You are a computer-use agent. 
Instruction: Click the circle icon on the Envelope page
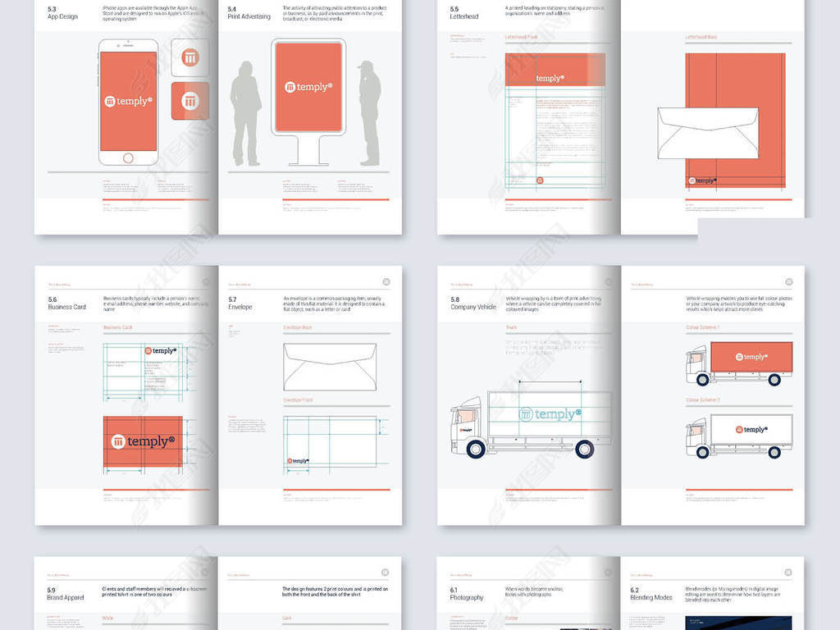click(386, 281)
